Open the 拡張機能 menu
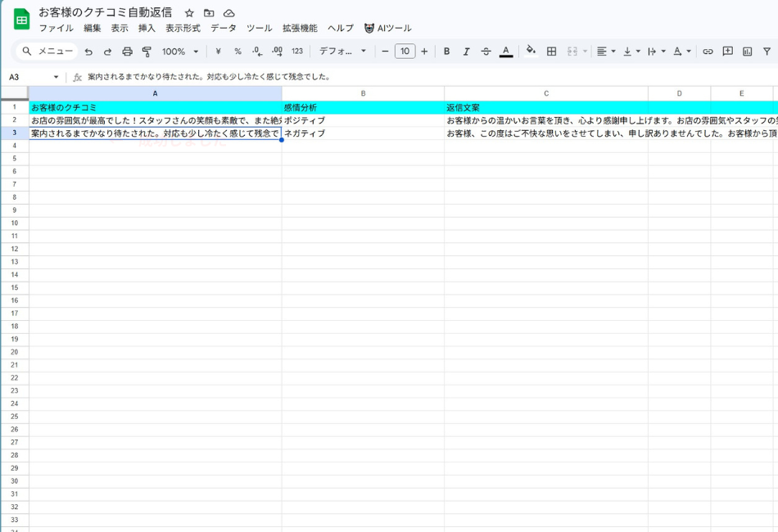Viewport: 778px width, 532px height. (300, 28)
